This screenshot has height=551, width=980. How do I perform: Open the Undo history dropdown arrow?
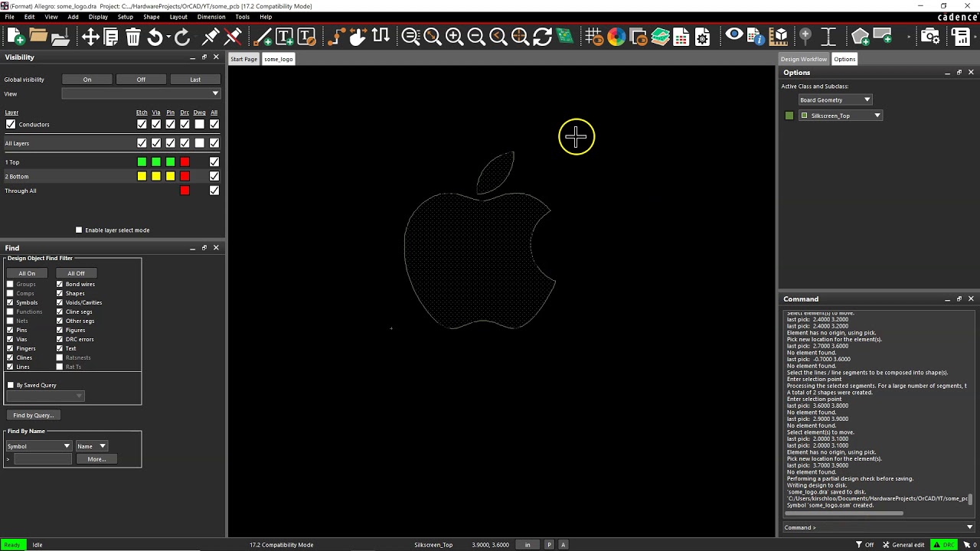click(168, 36)
